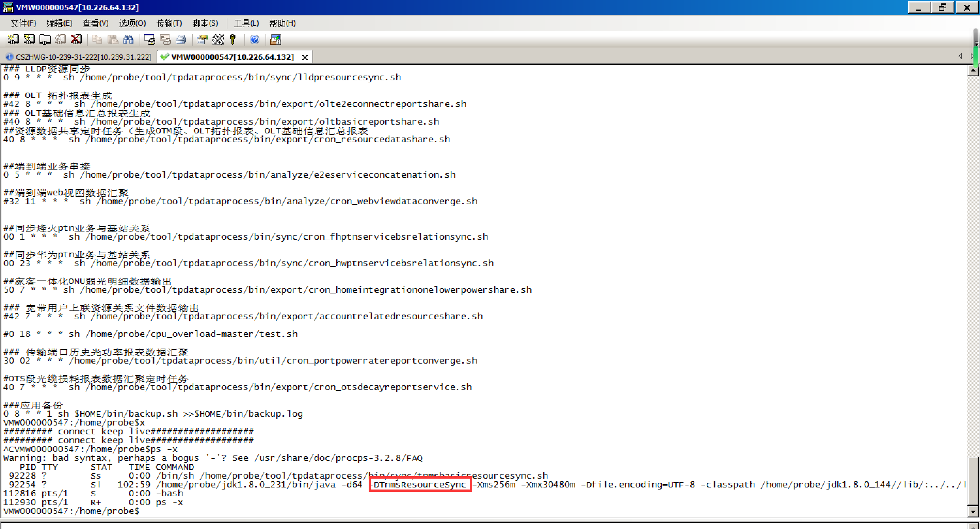Open Connect in Tab folder icon
Image resolution: width=980 pixels, height=529 pixels.
point(45,39)
